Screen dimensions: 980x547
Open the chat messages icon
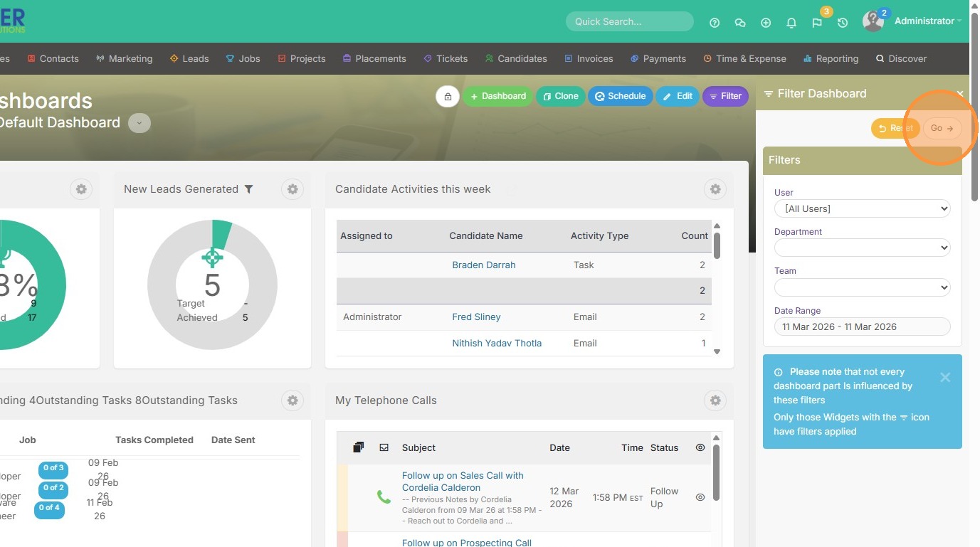pyautogui.click(x=740, y=23)
